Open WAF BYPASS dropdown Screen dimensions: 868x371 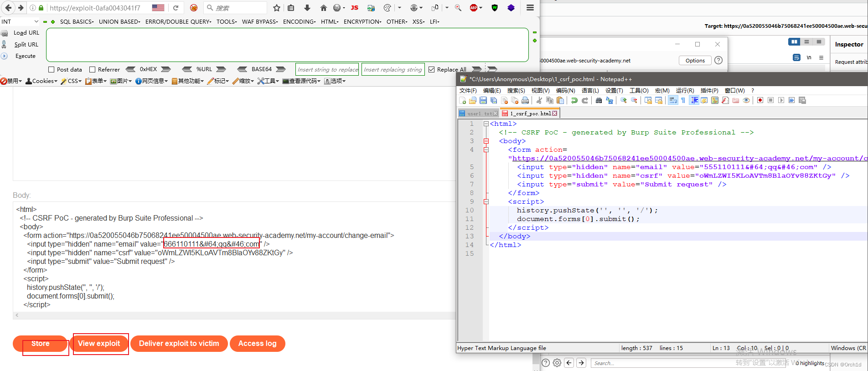coord(260,21)
